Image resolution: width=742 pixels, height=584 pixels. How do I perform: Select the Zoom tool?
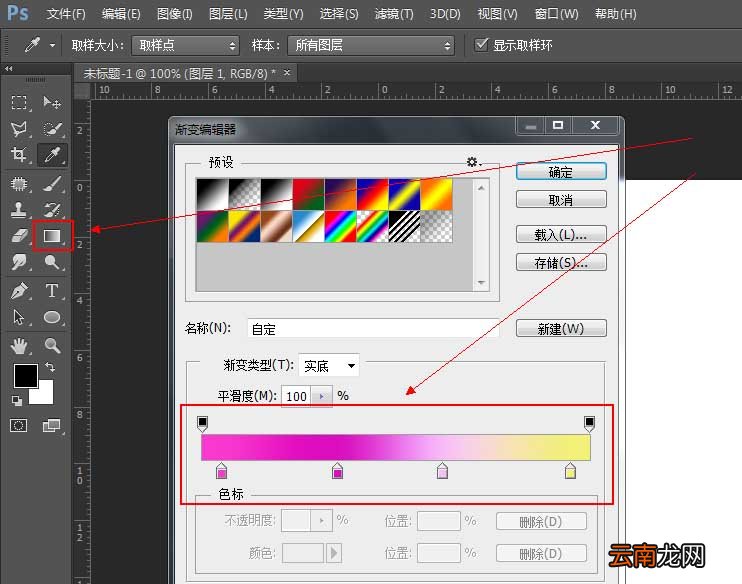pyautogui.click(x=52, y=346)
